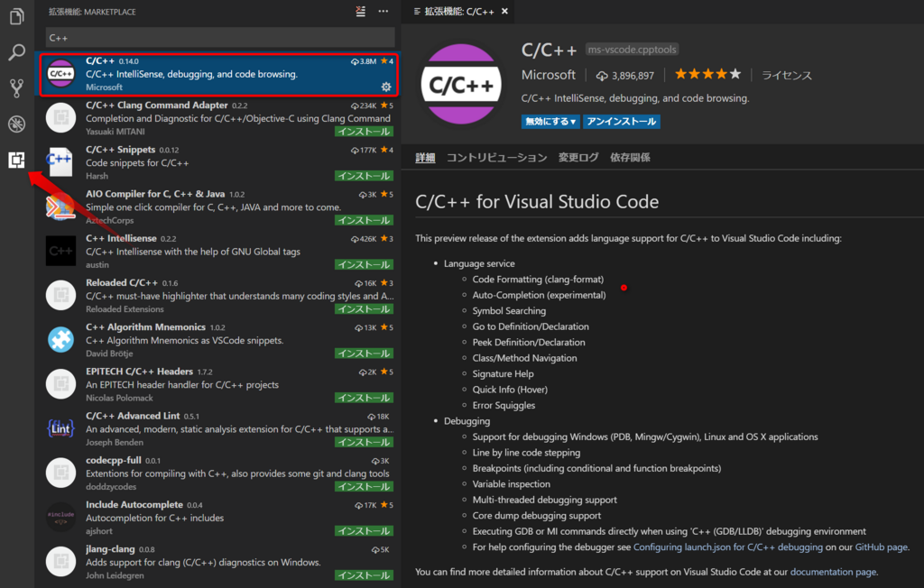
Task: Install the C++ Intellisense extension
Action: [365, 264]
